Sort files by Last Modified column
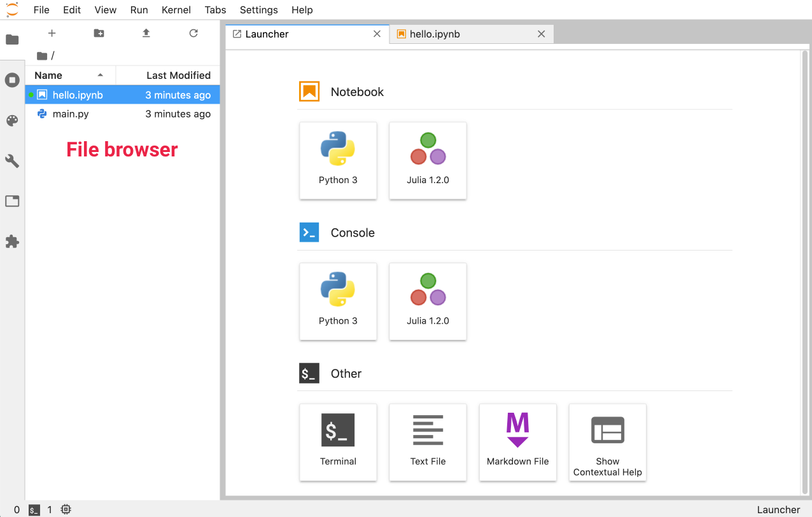812x517 pixels. pyautogui.click(x=178, y=75)
